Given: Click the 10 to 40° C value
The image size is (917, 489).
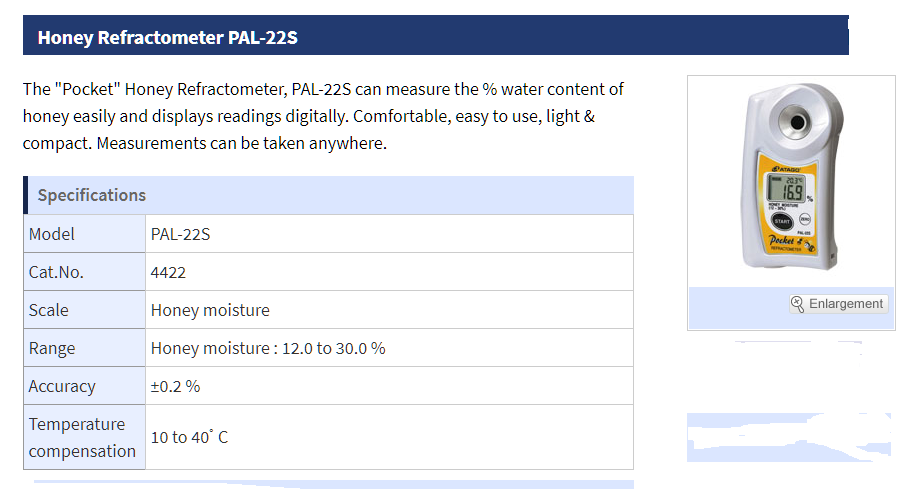Looking at the screenshot, I should 189,437.
